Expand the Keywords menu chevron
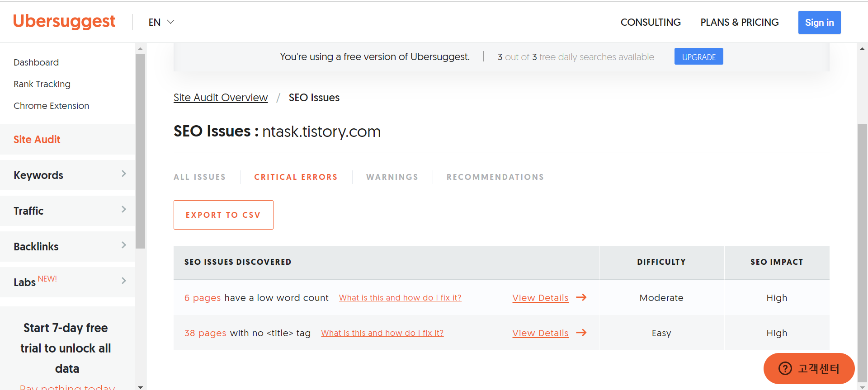The height and width of the screenshot is (390, 868). point(123,174)
